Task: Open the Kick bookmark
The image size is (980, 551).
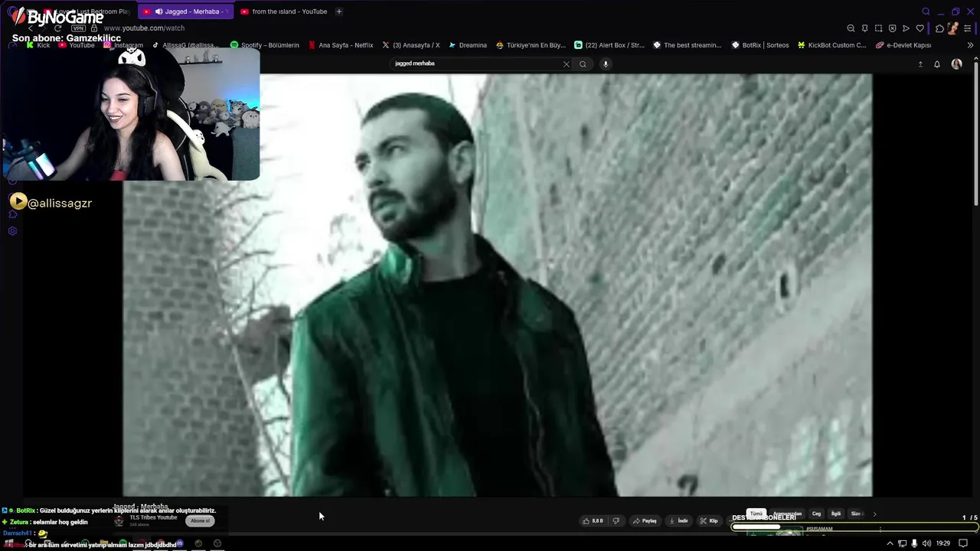Action: click(38, 45)
